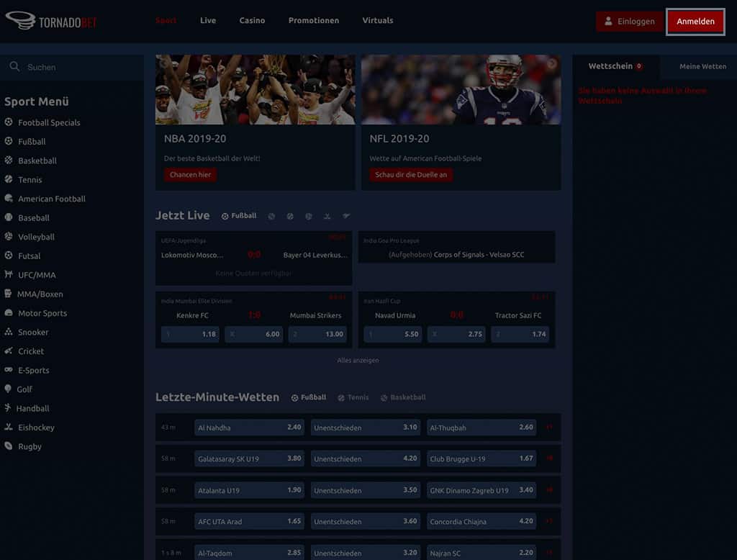Click the Eishockey sidebar icon
This screenshot has height=560, width=737.
[x=9, y=427]
